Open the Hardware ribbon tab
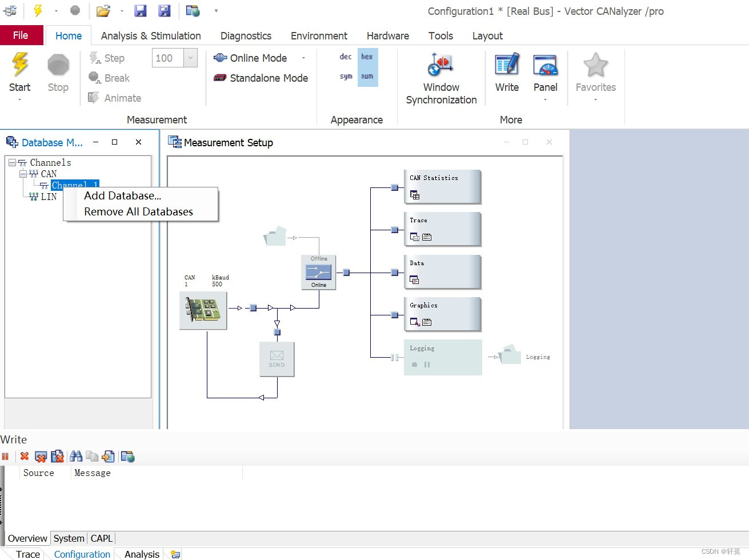The height and width of the screenshot is (560, 749). (388, 35)
